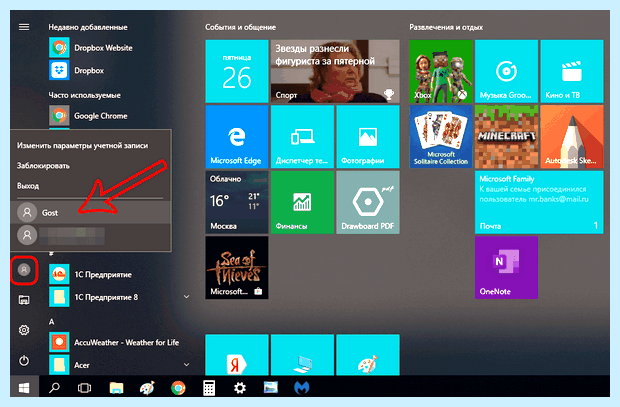
Task: Open 1С Предприятие app entry
Action: pos(91,274)
